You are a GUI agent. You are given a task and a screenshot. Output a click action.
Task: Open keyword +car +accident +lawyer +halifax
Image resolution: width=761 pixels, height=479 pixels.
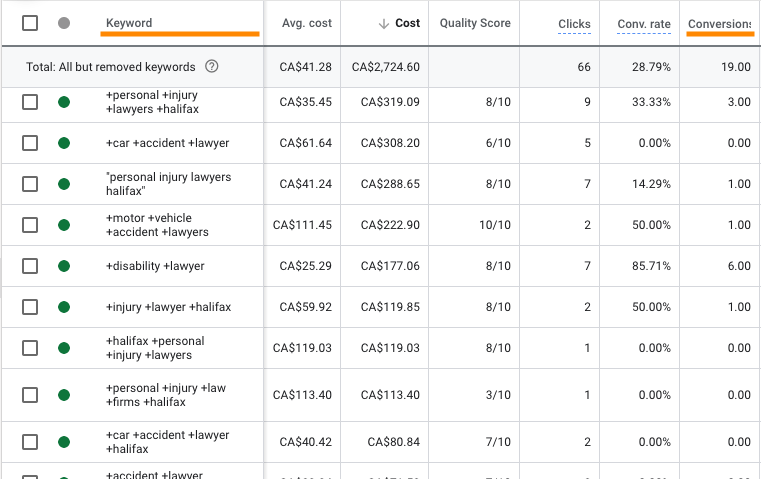coord(167,442)
